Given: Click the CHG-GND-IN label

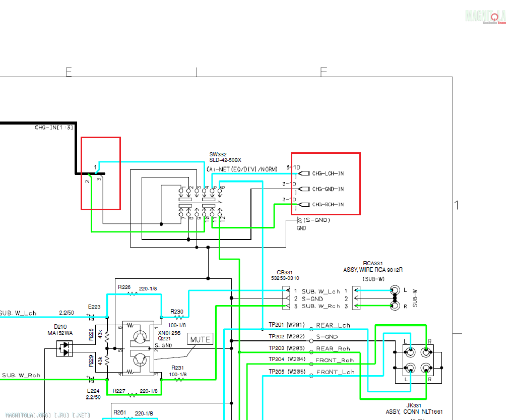Looking at the screenshot, I should coord(328,189).
